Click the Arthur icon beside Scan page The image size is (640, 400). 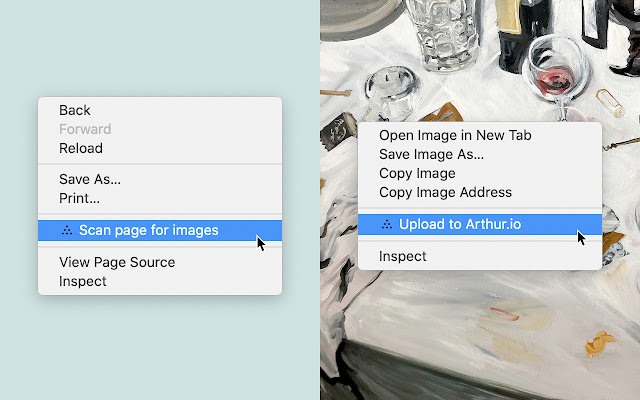pos(67,231)
